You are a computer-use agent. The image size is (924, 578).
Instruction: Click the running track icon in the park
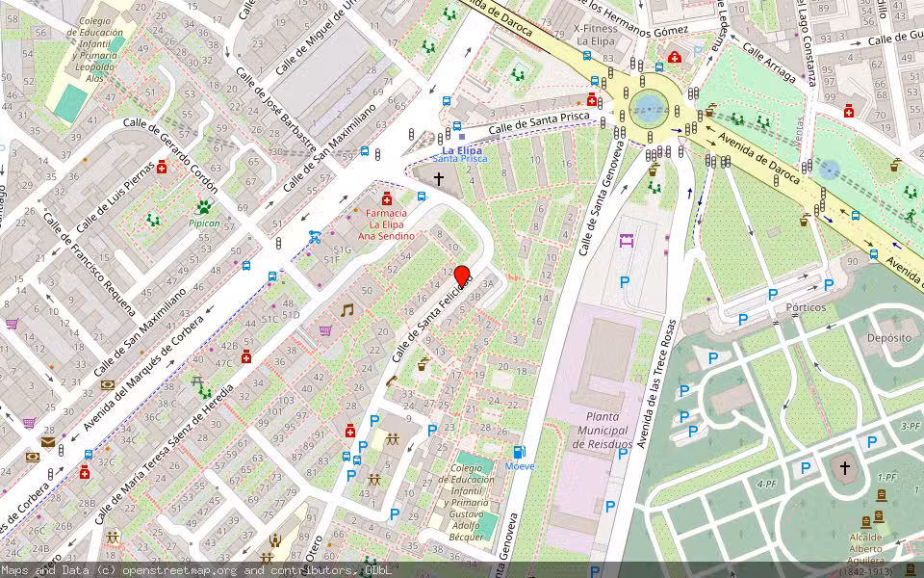coord(911,216)
